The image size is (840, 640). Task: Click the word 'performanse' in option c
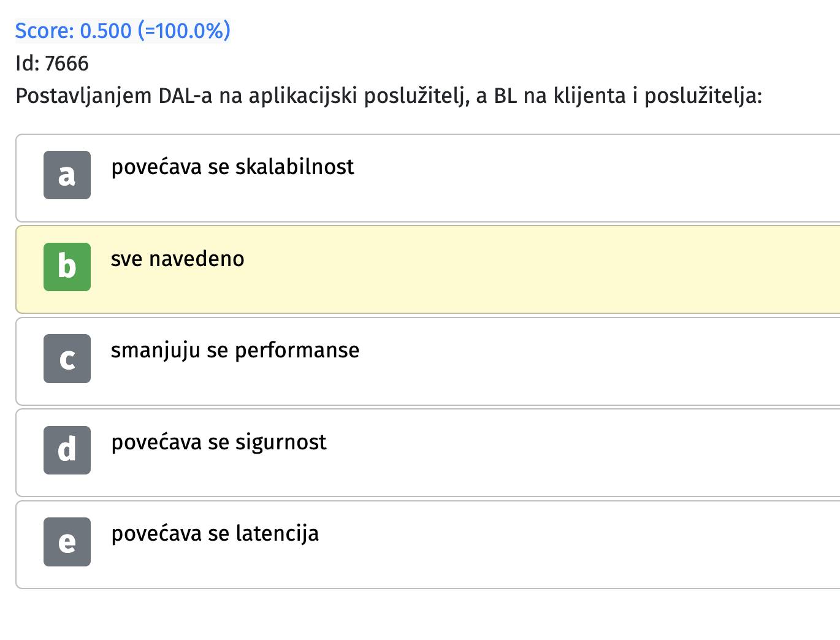[x=297, y=351]
